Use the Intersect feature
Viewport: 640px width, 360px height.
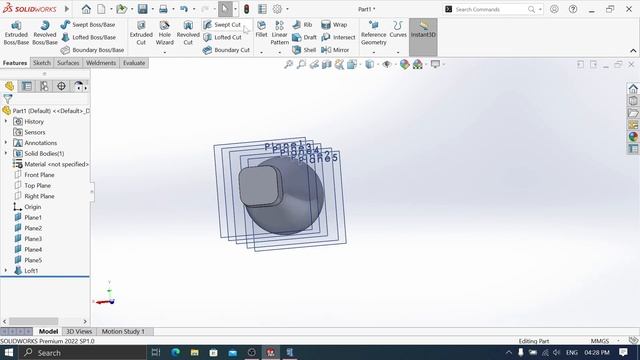pyautogui.click(x=338, y=37)
